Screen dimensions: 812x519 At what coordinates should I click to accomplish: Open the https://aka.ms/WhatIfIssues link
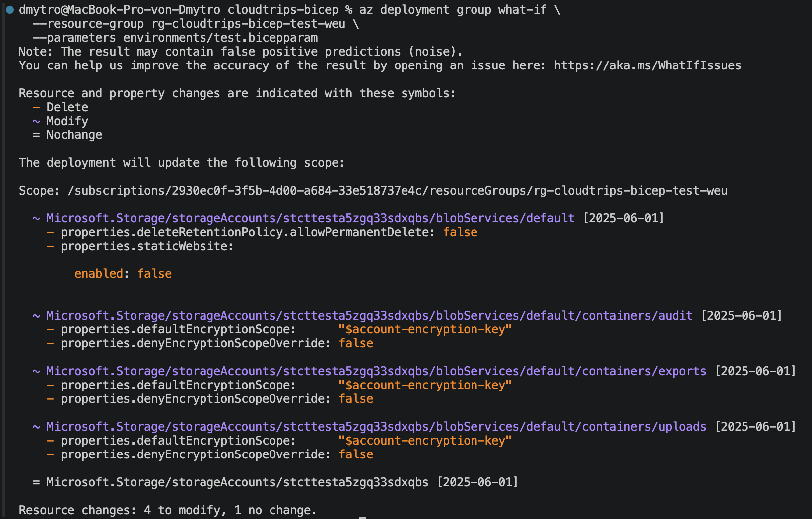coord(647,65)
